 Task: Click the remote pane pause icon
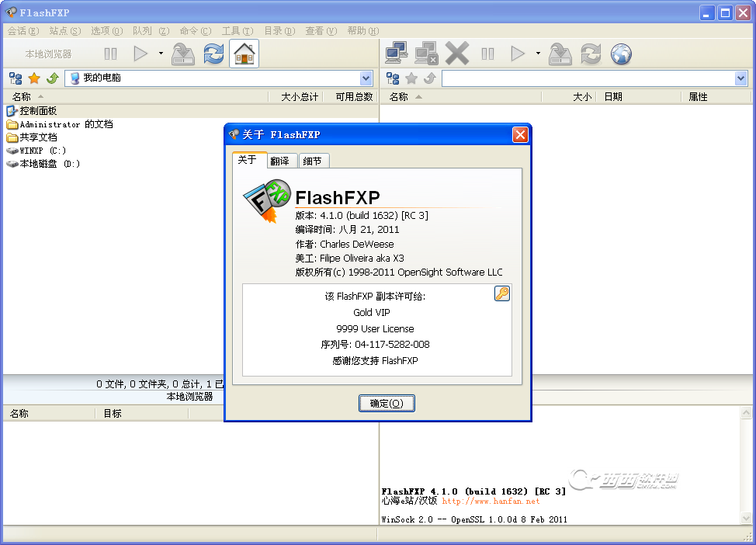click(x=487, y=54)
